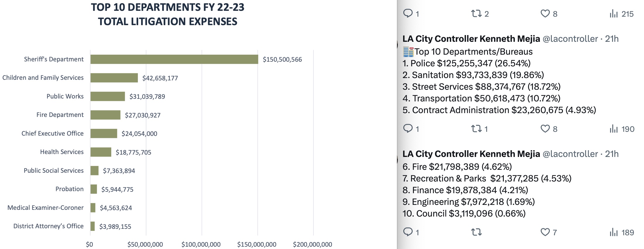
Task: Click the reply icon beside 215 views
Action: pyautogui.click(x=408, y=13)
